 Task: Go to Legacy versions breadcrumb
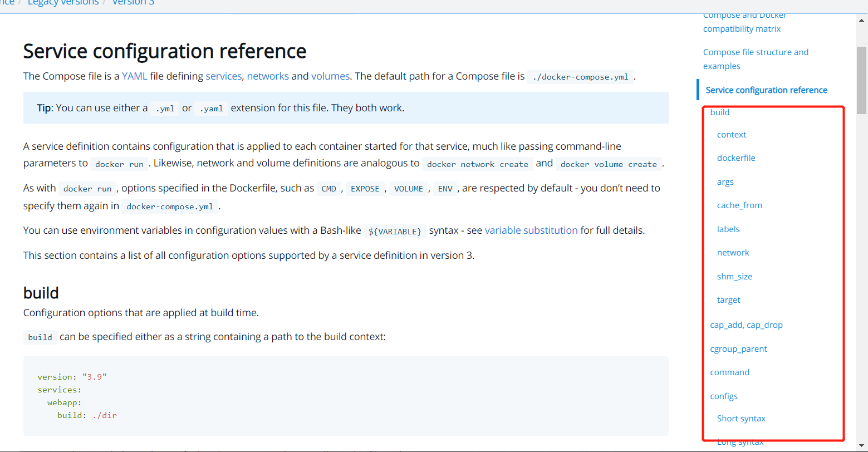point(63,3)
